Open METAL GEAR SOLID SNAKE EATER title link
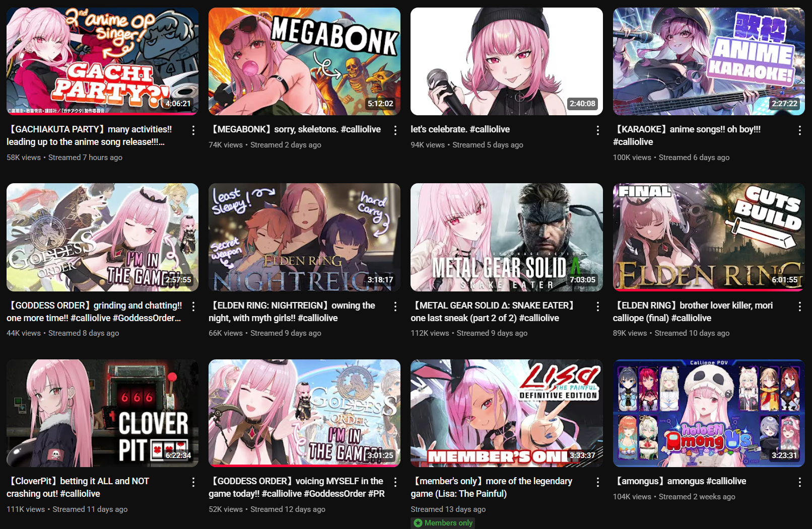Screen dimensions: 812x529 coord(492,312)
